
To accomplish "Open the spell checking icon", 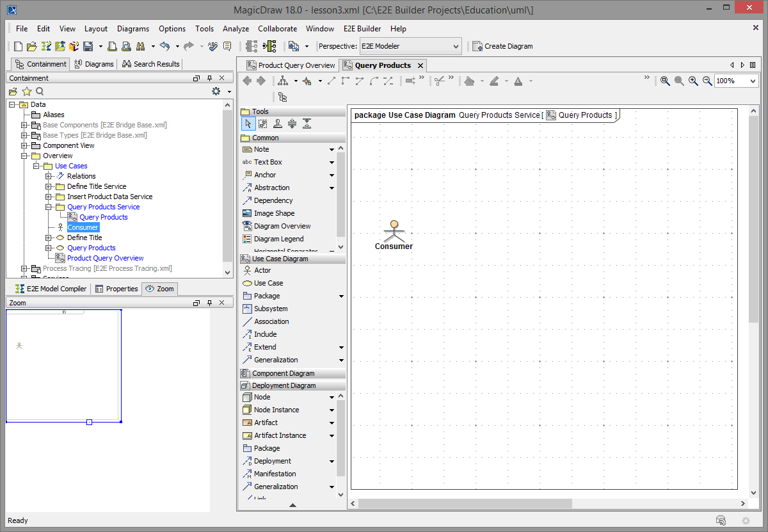I will [x=212, y=45].
